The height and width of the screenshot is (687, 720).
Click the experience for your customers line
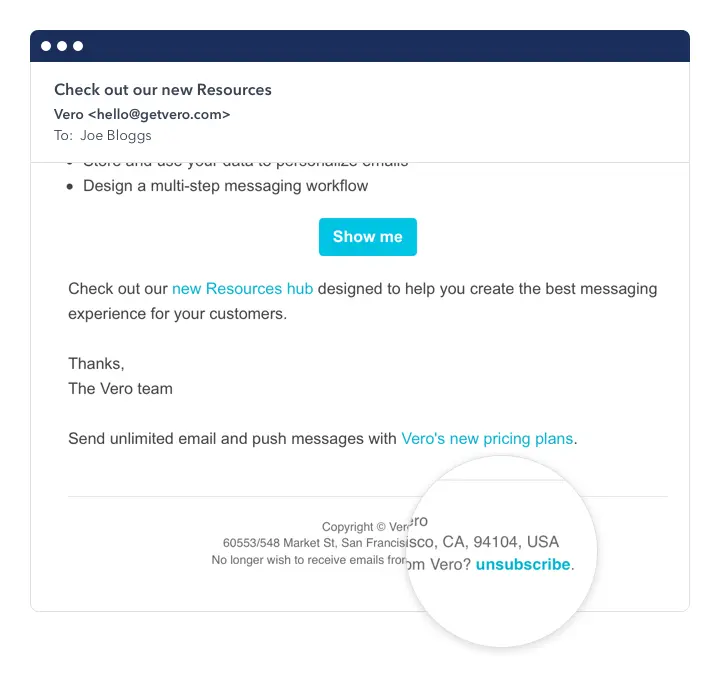[x=177, y=314]
